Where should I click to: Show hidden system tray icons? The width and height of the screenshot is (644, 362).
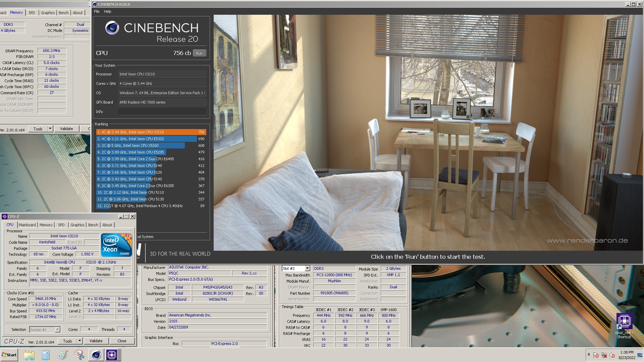[589, 355]
